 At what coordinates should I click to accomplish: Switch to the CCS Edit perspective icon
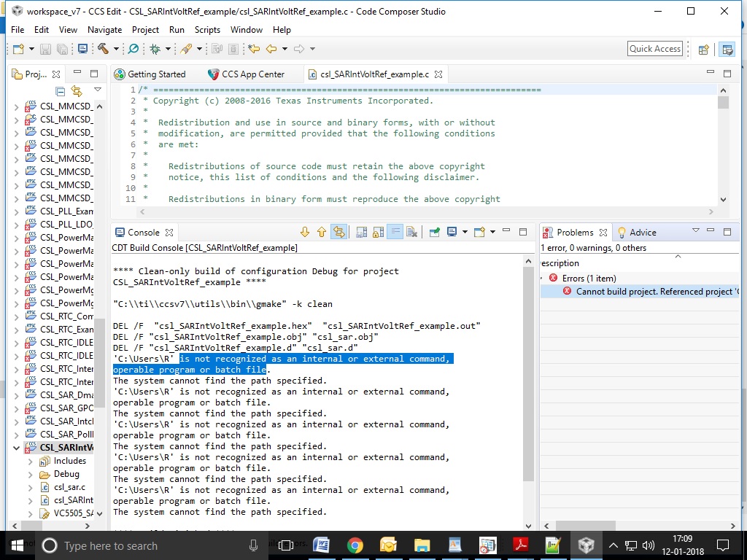pyautogui.click(x=727, y=50)
